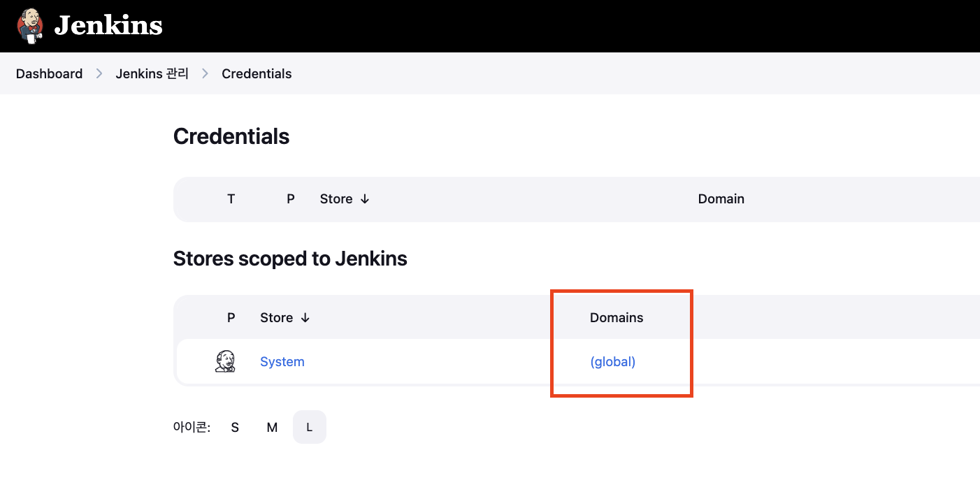Click chevron after Jenkins 관리 breadcrumb
Image resolution: width=980 pixels, height=478 pixels.
[x=206, y=73]
